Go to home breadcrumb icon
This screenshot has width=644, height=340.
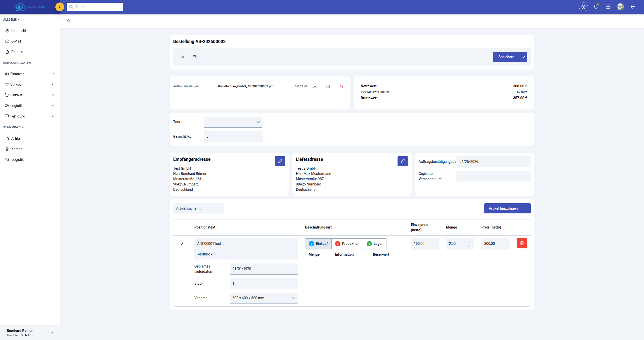click(x=68, y=21)
